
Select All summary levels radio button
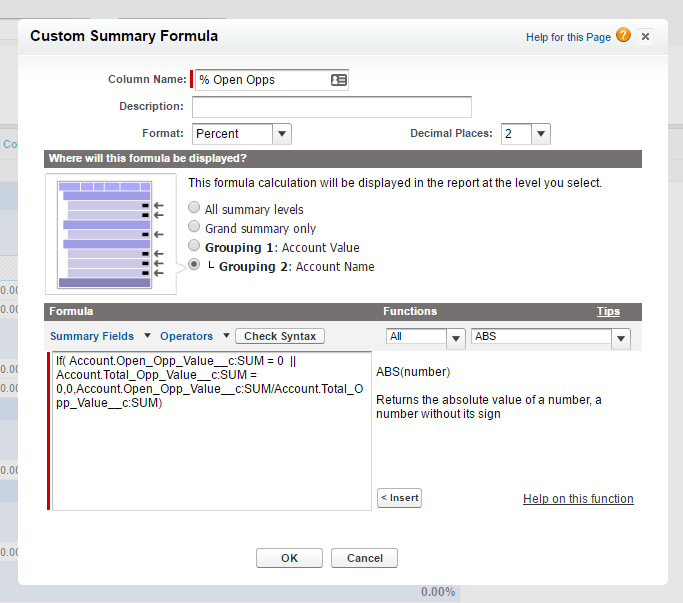pos(195,209)
